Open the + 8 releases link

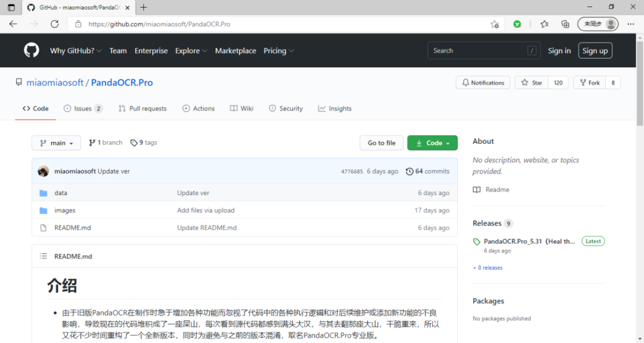[x=488, y=267]
